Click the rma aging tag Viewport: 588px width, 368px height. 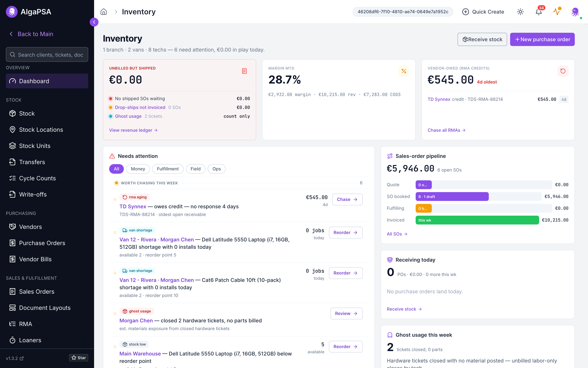pyautogui.click(x=134, y=197)
